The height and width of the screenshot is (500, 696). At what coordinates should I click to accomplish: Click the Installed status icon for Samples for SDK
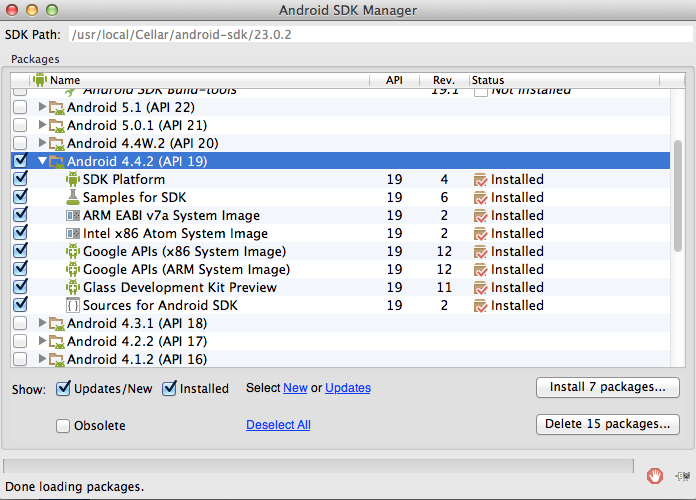pyautogui.click(x=480, y=198)
